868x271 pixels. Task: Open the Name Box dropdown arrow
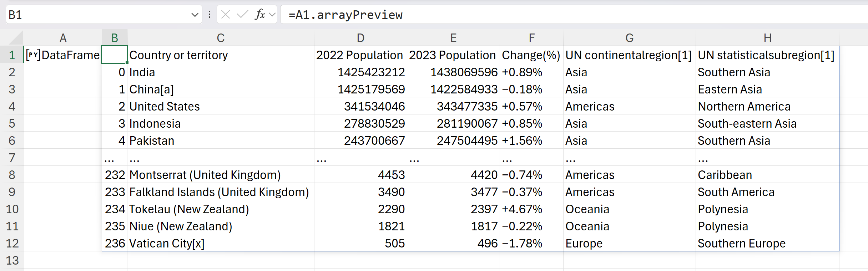(195, 15)
